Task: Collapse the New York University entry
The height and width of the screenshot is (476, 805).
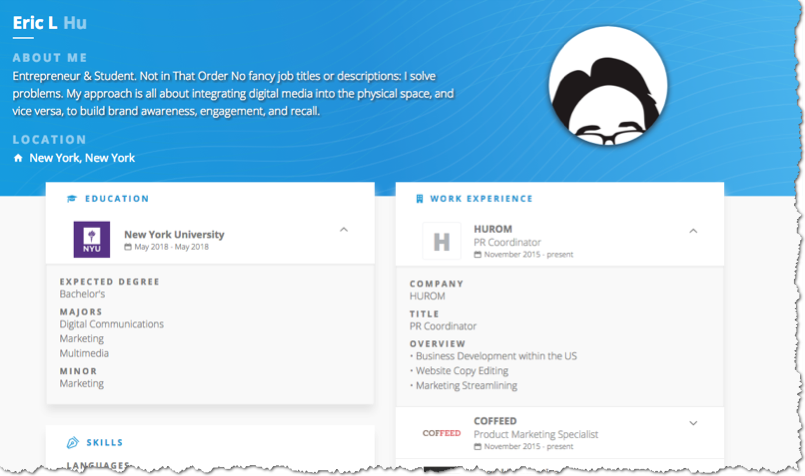Action: (x=344, y=230)
